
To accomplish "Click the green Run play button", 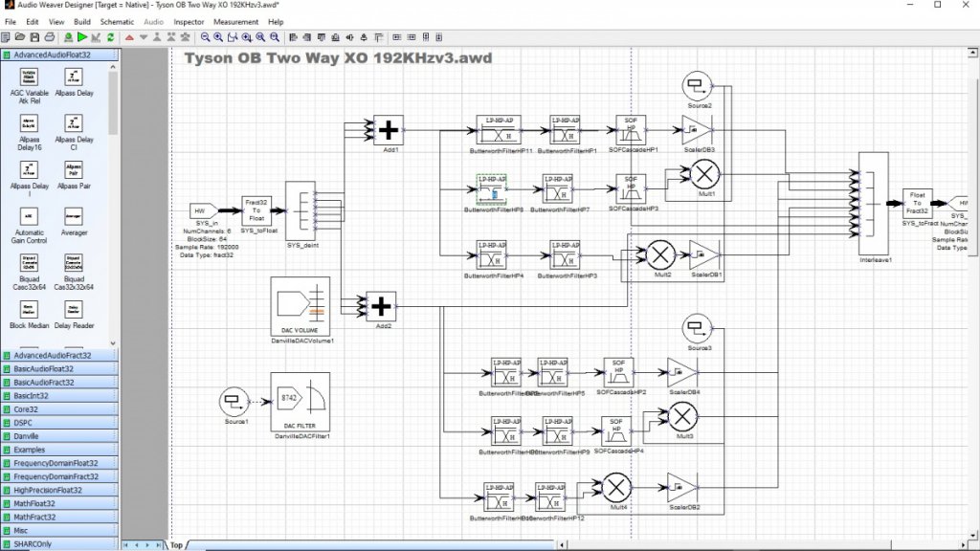I will pos(82,37).
